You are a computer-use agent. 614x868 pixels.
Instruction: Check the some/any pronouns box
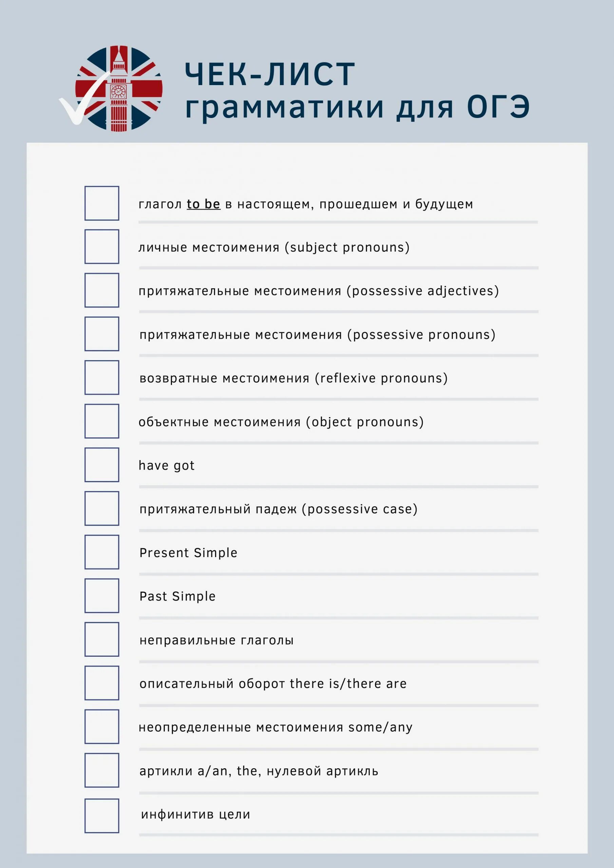tap(102, 727)
